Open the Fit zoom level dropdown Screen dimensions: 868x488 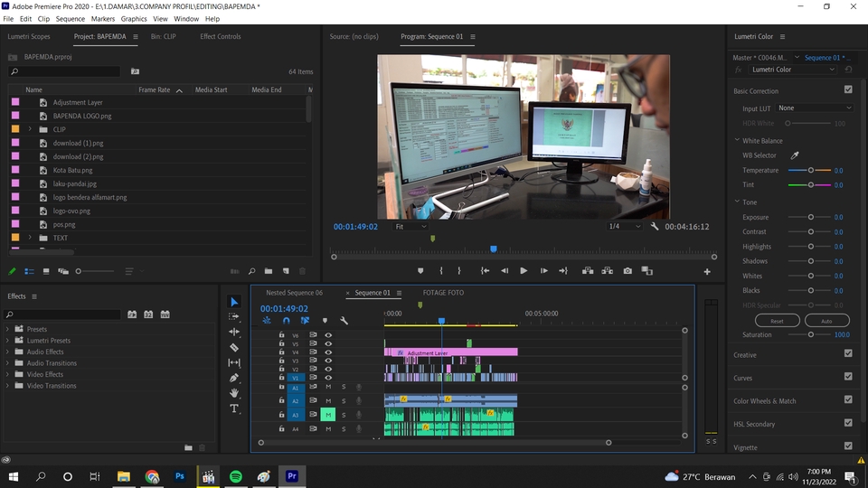pos(410,226)
